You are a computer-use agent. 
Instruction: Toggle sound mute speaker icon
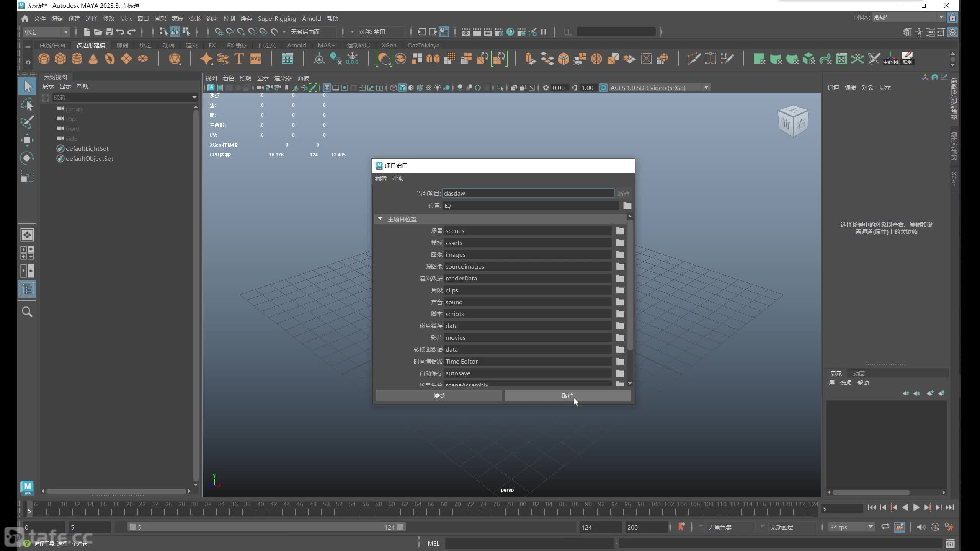click(921, 527)
